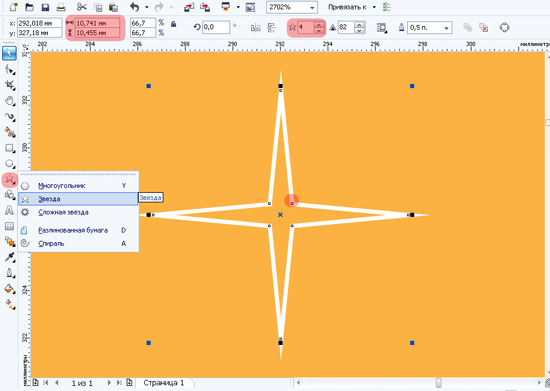Save the document
This screenshot has height=391, width=550.
[x=45, y=7]
